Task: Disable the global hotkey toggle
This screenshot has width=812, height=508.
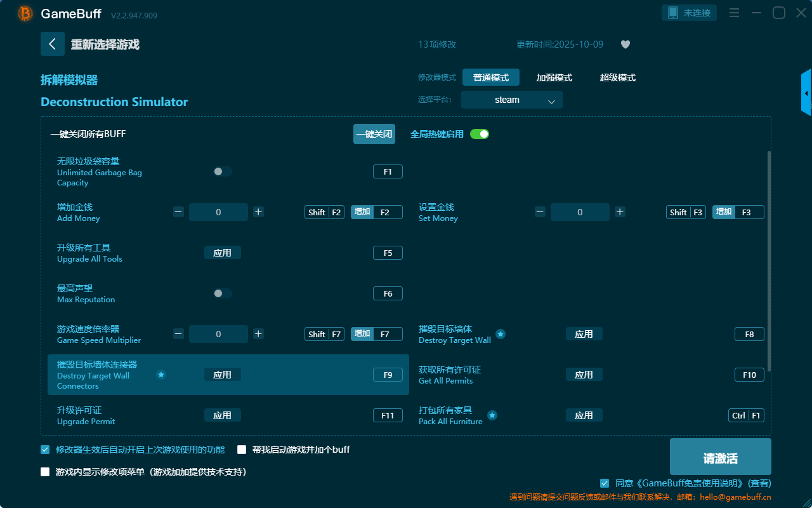Action: 480,134
